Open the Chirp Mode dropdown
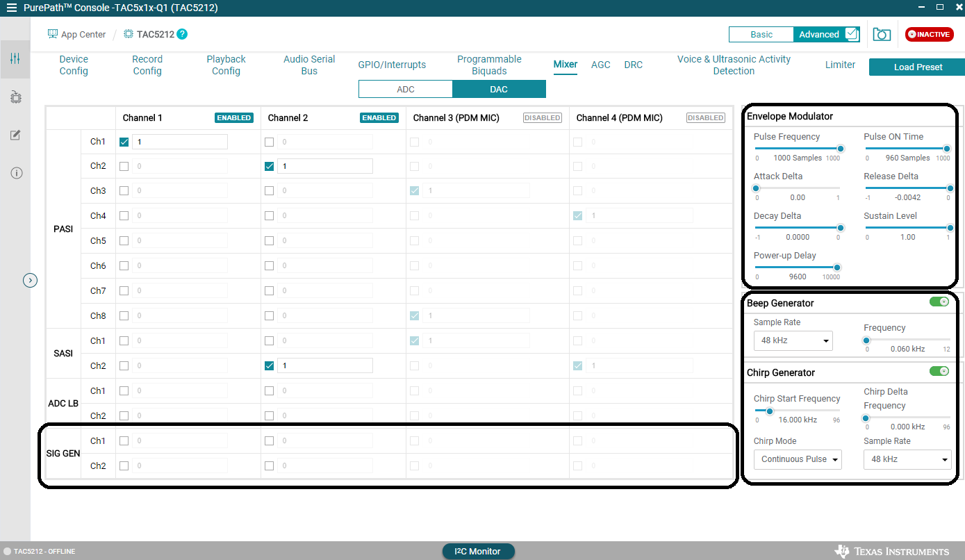 (x=797, y=459)
